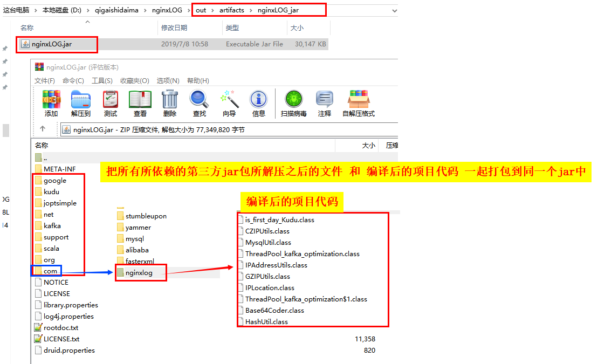
Task: Select the yammer folder
Action: click(134, 228)
